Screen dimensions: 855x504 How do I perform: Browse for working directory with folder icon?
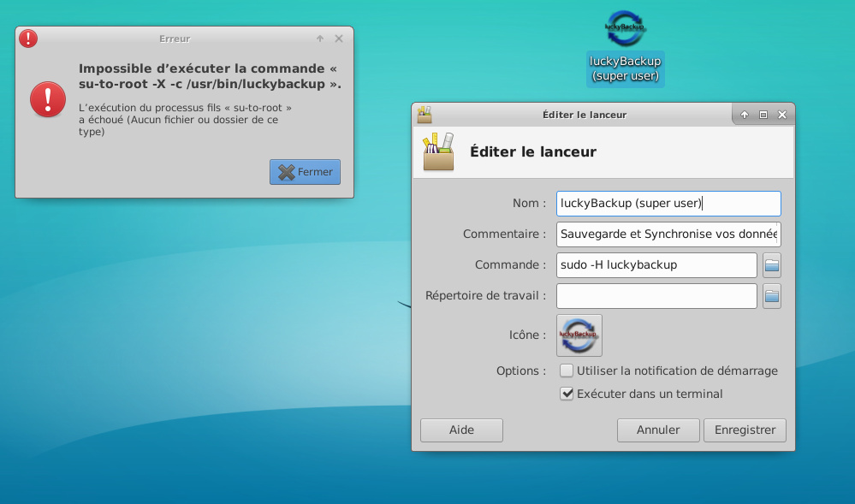(x=772, y=296)
